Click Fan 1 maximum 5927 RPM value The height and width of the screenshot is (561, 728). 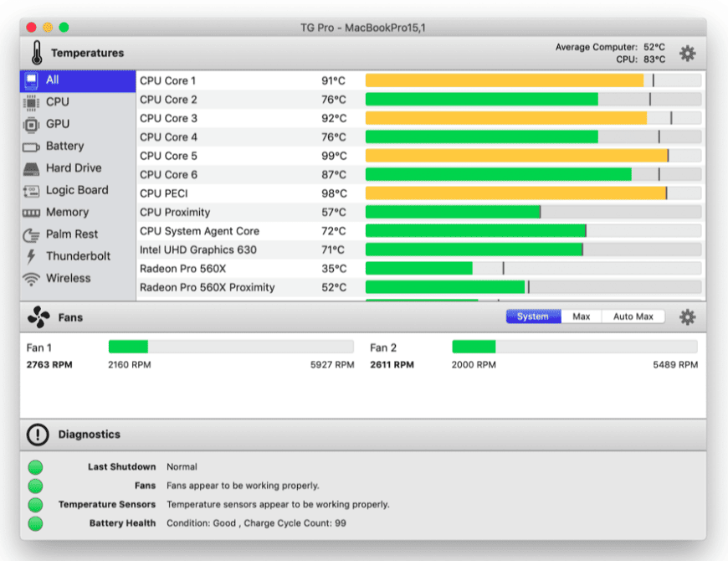click(332, 364)
